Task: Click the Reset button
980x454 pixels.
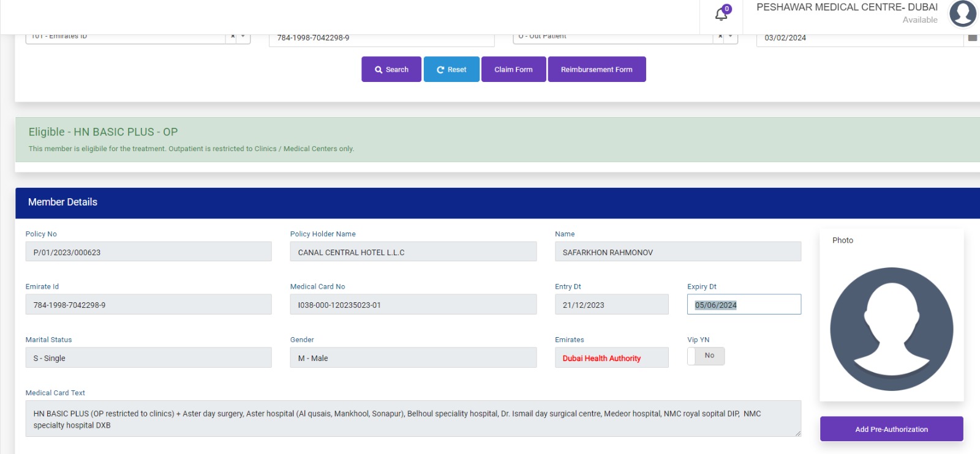Action: 451,70
